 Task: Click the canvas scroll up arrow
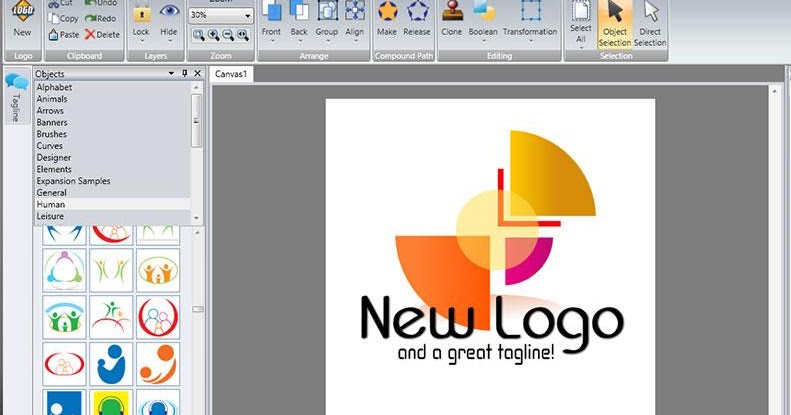[774, 91]
